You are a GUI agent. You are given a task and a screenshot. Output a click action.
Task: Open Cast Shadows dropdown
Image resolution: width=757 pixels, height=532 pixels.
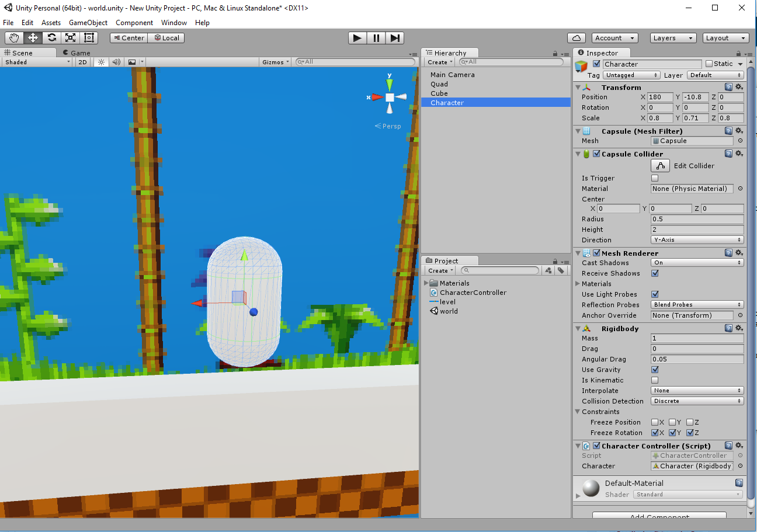(x=697, y=263)
